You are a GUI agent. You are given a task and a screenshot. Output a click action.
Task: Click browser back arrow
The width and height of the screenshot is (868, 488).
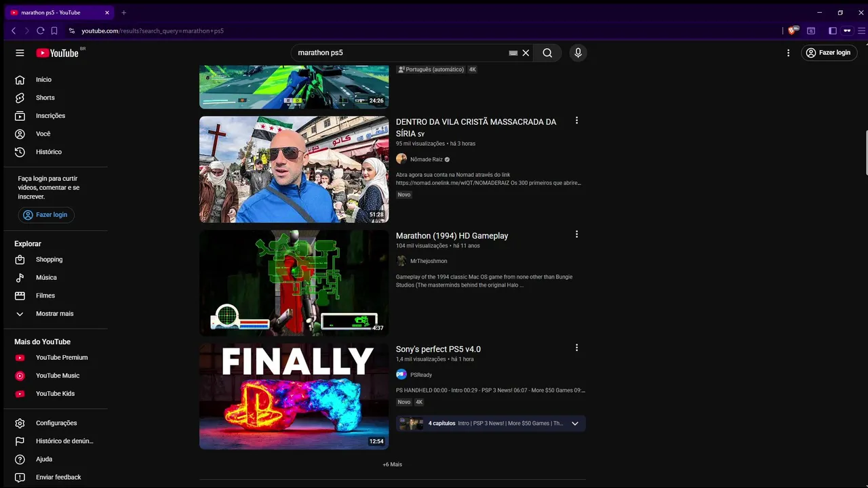[x=14, y=30]
